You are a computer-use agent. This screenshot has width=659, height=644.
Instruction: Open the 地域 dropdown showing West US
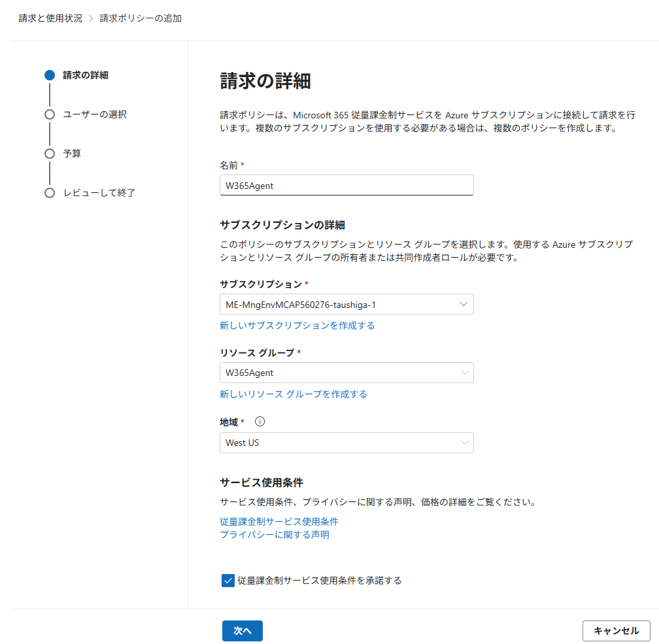[x=346, y=443]
